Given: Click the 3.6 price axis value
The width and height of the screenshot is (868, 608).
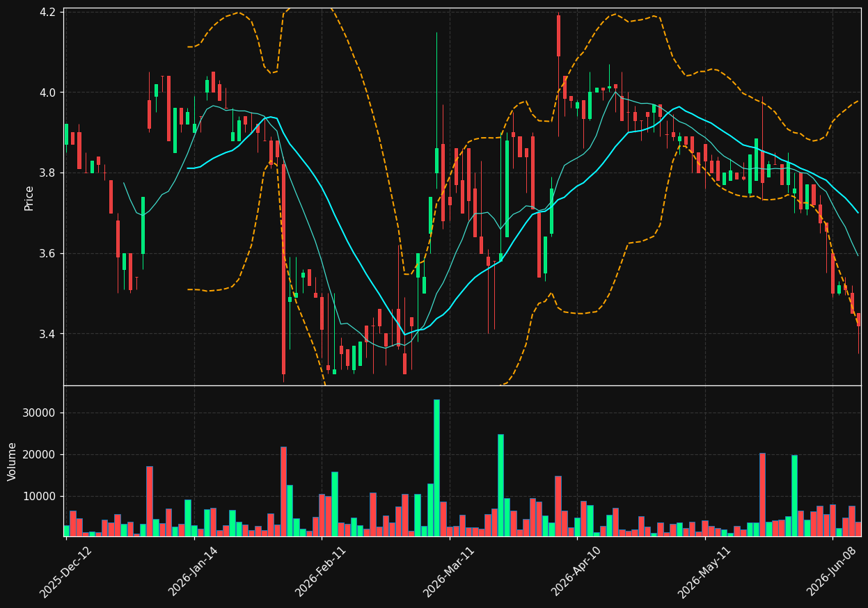Looking at the screenshot, I should click(x=48, y=253).
